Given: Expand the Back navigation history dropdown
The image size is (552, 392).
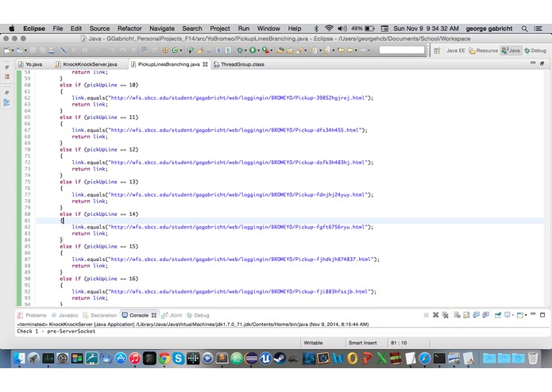Looking at the screenshot, I should tap(356, 51).
